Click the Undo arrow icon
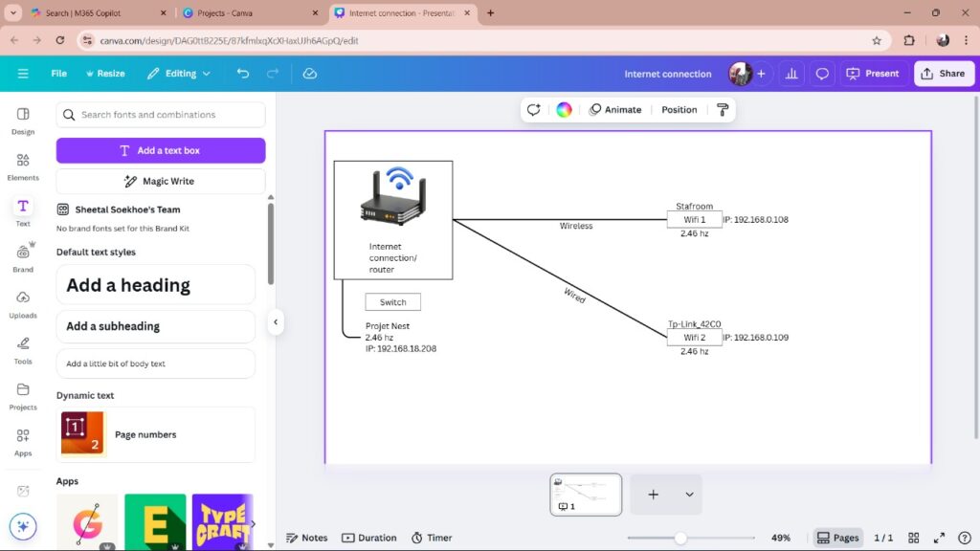Image resolution: width=980 pixels, height=551 pixels. [243, 74]
